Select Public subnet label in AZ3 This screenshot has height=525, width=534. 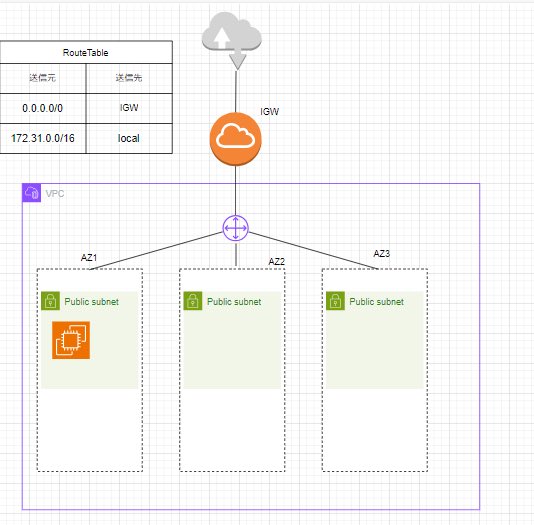tap(376, 302)
